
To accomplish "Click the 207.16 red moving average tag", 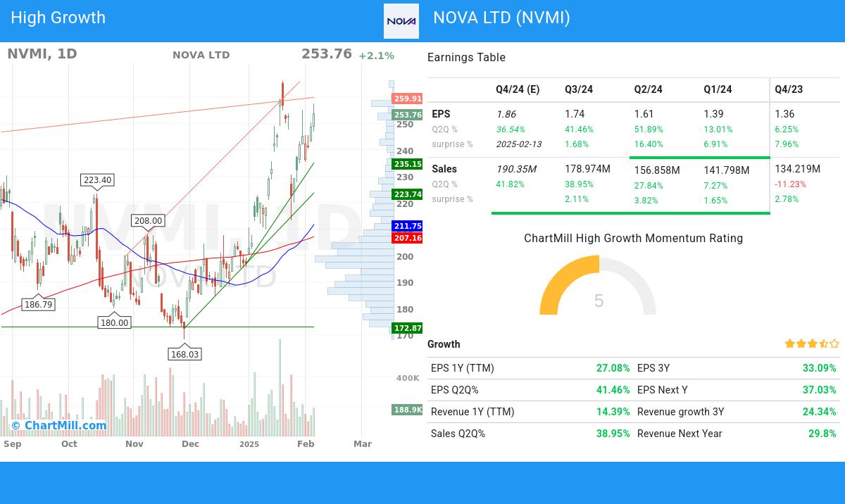I will [408, 239].
